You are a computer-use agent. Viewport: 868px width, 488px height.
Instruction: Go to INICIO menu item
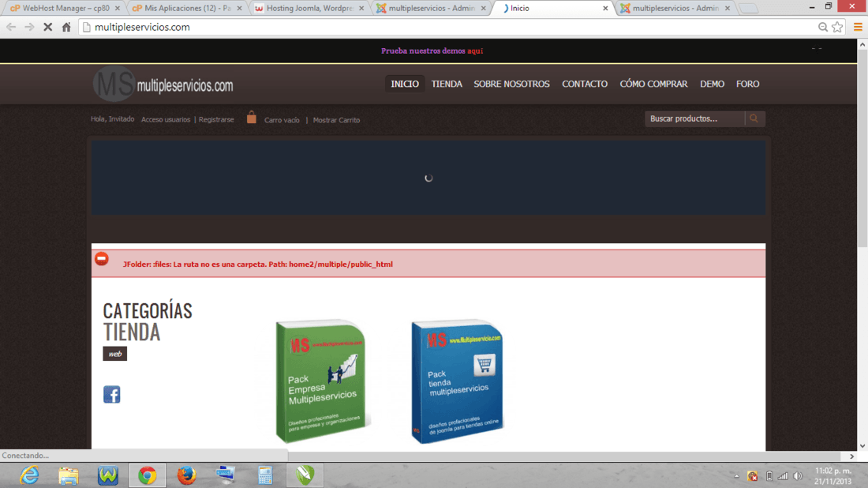405,84
